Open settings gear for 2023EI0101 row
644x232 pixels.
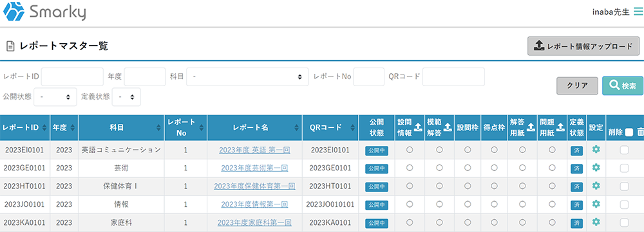(x=596, y=150)
